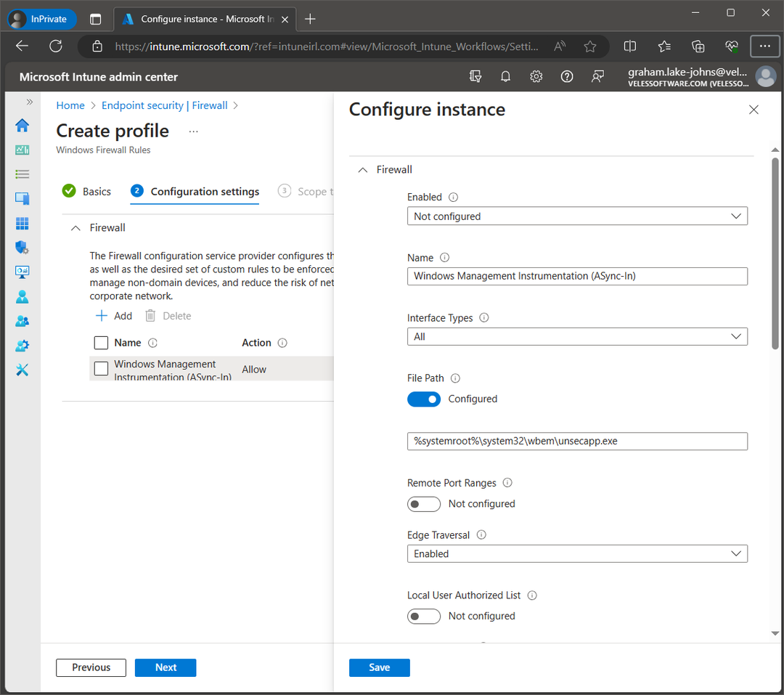Toggle File Path configured switch
Screen dimensions: 784x695
pos(423,399)
